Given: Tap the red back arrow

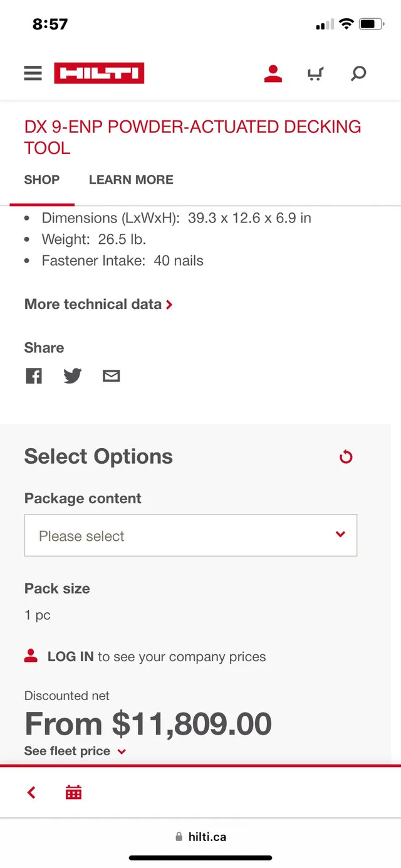Looking at the screenshot, I should point(31,793).
